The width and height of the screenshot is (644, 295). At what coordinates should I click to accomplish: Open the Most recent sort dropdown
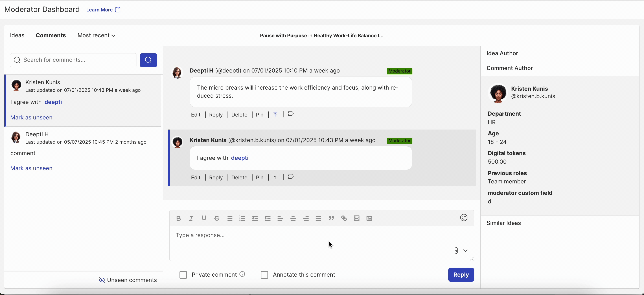click(x=96, y=35)
